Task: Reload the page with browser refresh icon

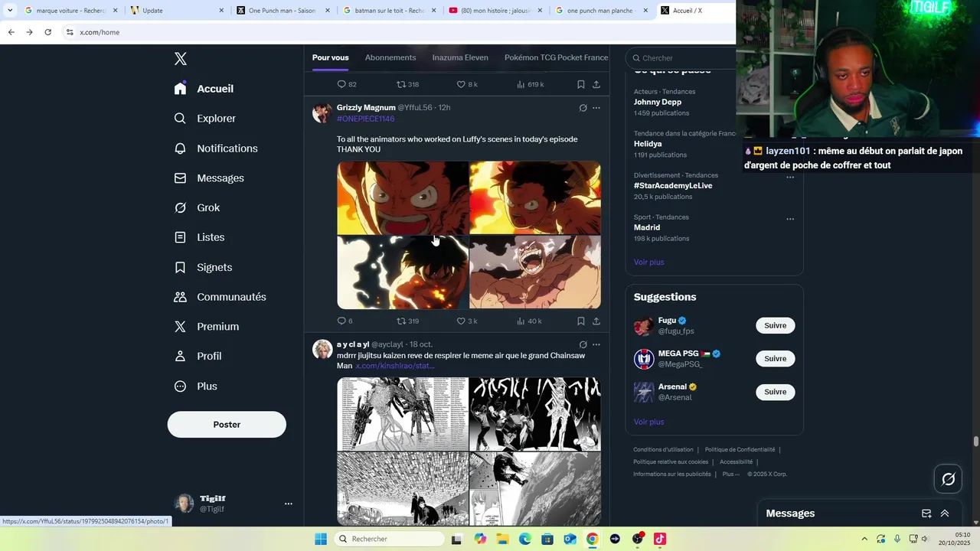Action: click(47, 32)
